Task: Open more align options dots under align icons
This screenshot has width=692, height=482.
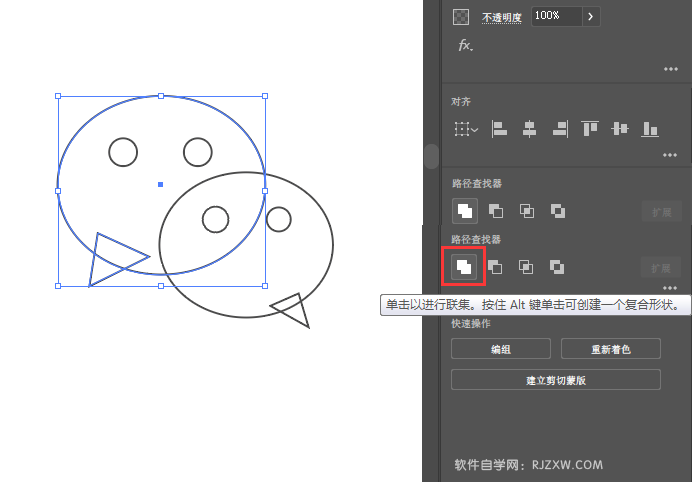Action: tap(669, 155)
